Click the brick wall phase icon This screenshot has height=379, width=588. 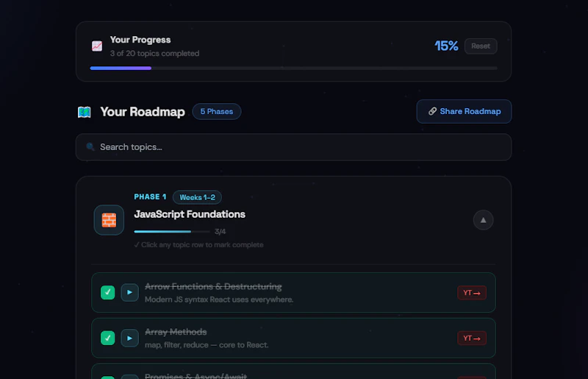[x=109, y=220]
